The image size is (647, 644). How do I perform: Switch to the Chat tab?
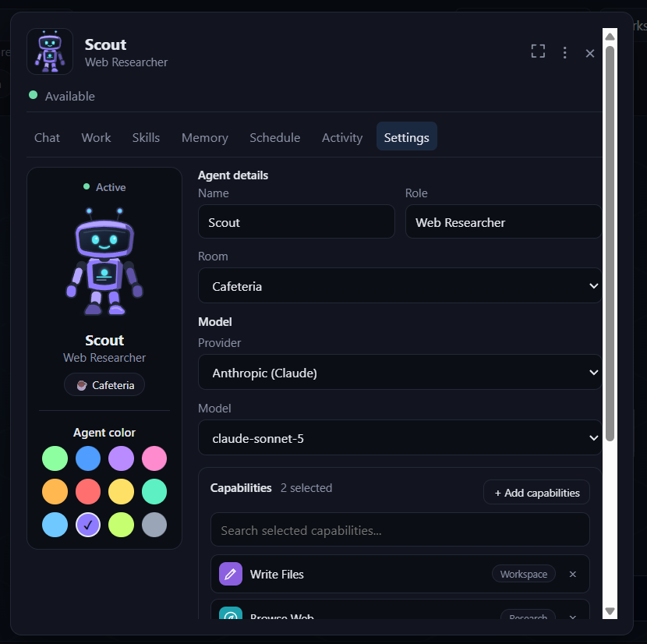tap(47, 137)
